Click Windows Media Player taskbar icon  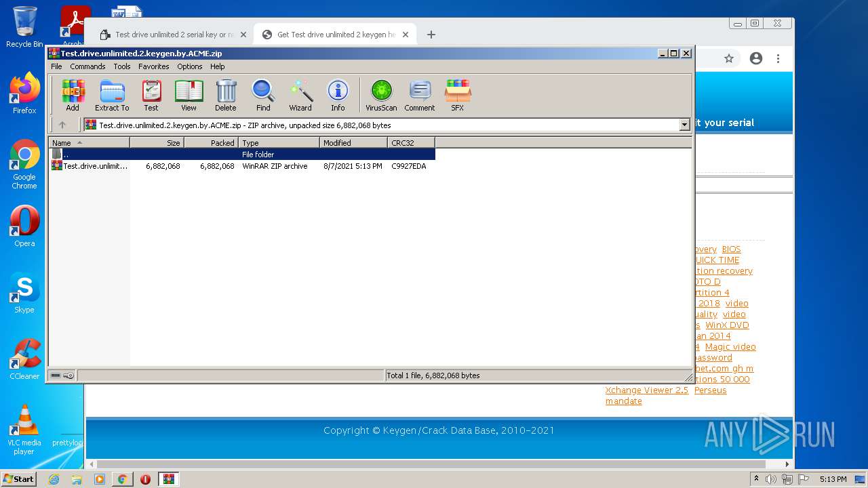(x=100, y=479)
